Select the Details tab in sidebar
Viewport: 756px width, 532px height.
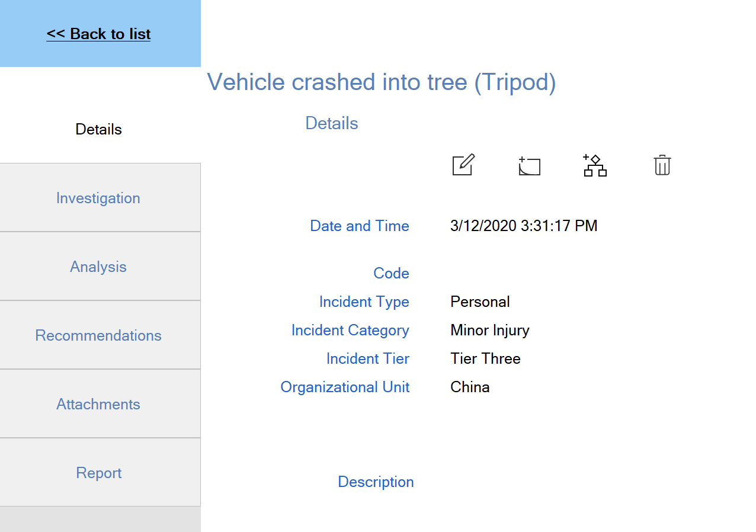coord(98,129)
